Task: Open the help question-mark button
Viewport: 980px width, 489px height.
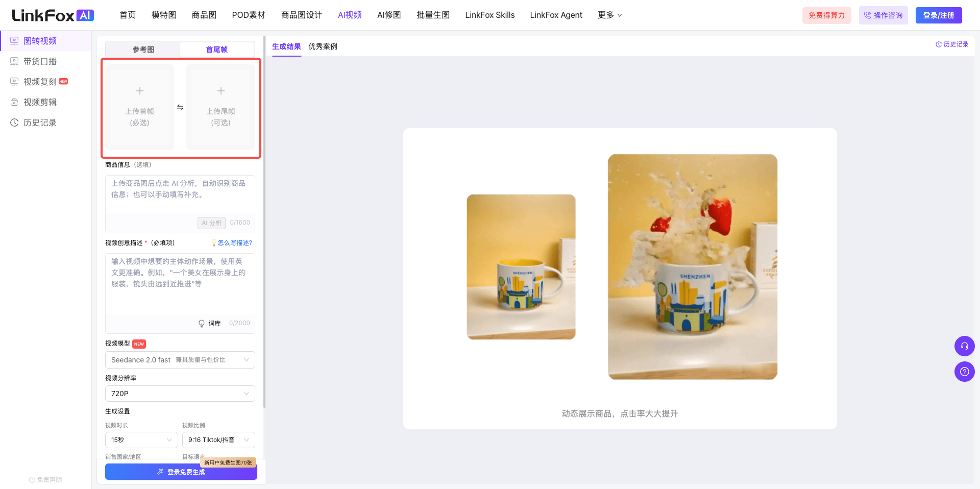Action: [965, 372]
